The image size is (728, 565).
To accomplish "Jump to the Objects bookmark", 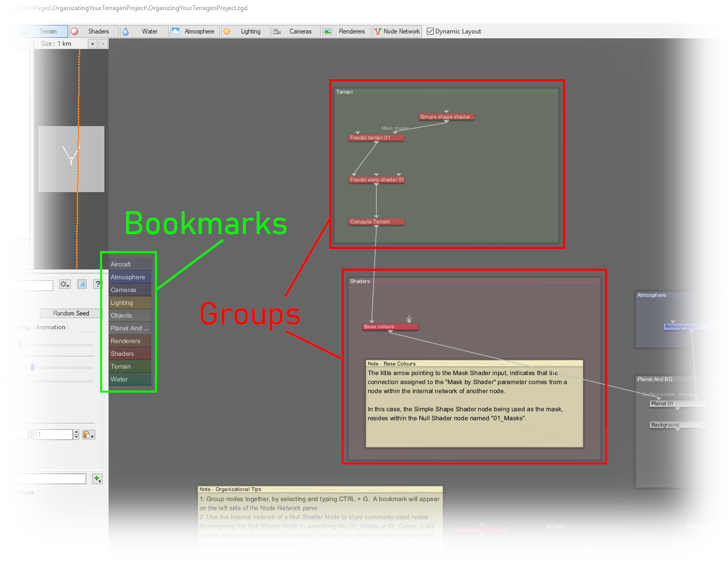I will pos(130,315).
